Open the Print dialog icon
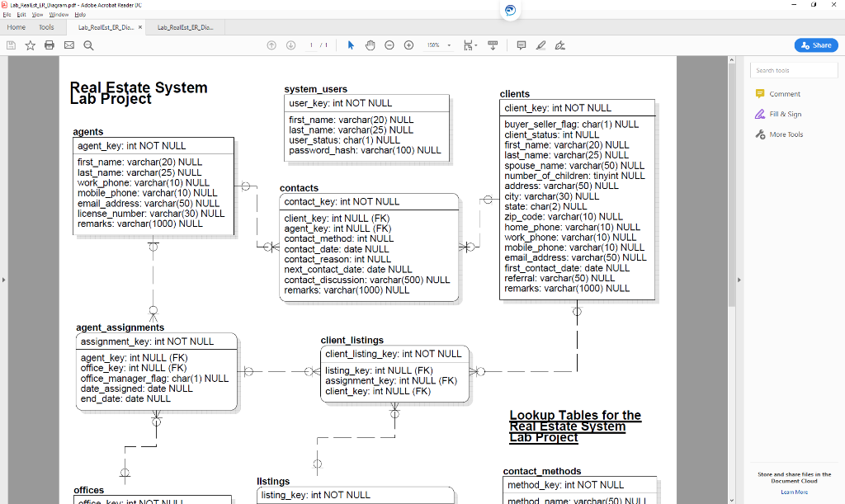 point(49,45)
